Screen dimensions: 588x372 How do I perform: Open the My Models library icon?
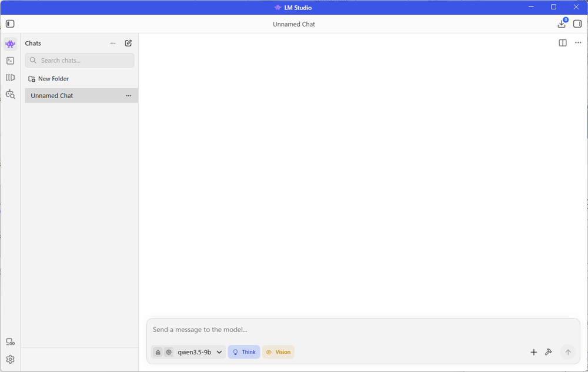point(10,78)
